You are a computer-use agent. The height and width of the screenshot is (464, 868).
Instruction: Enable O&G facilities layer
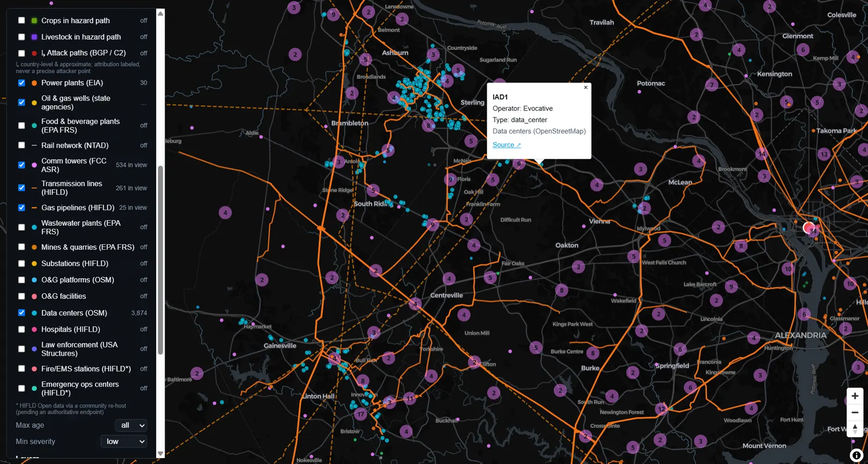[x=22, y=296]
